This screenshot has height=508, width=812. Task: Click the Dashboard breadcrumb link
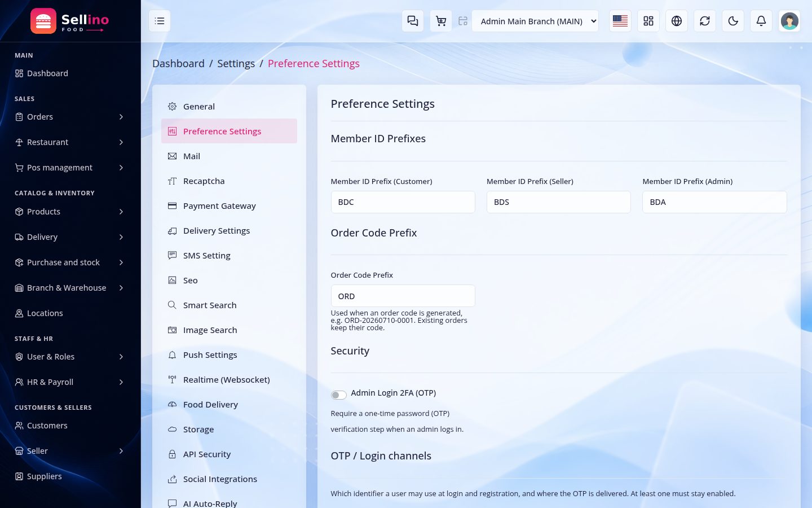tap(178, 63)
